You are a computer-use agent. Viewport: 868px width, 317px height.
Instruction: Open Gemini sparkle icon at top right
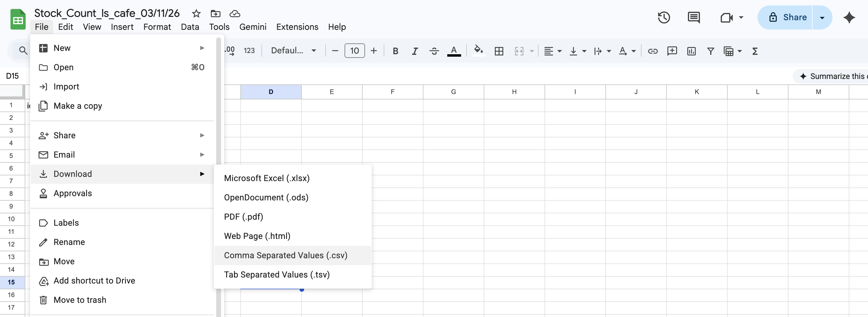click(849, 17)
